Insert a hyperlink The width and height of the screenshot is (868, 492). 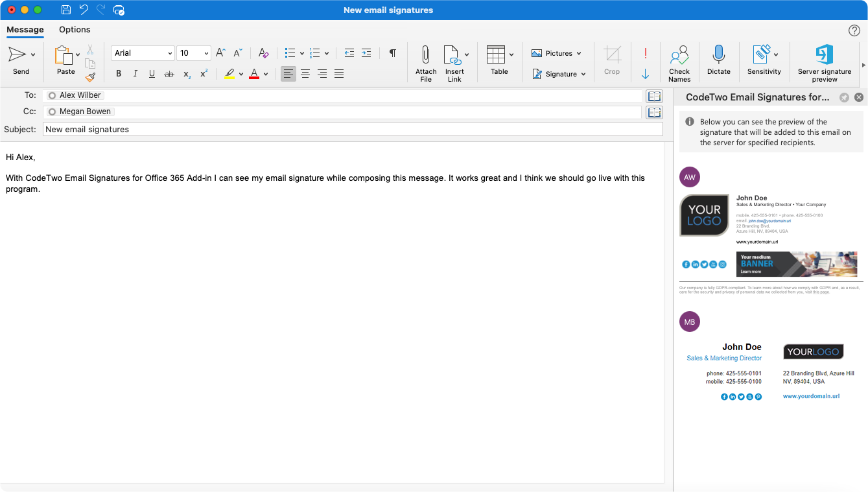(455, 62)
